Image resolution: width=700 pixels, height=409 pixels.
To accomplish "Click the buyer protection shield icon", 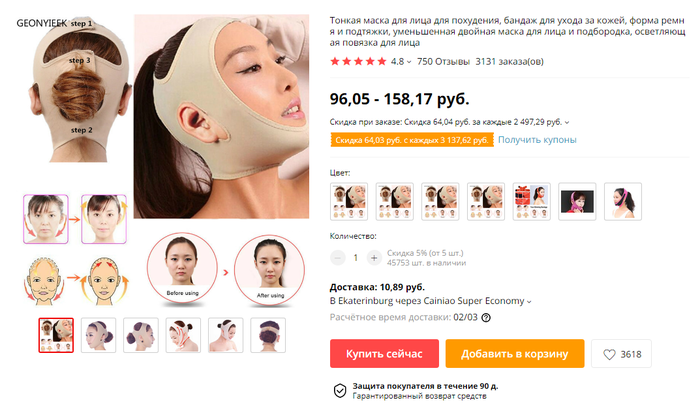I will coord(340,390).
